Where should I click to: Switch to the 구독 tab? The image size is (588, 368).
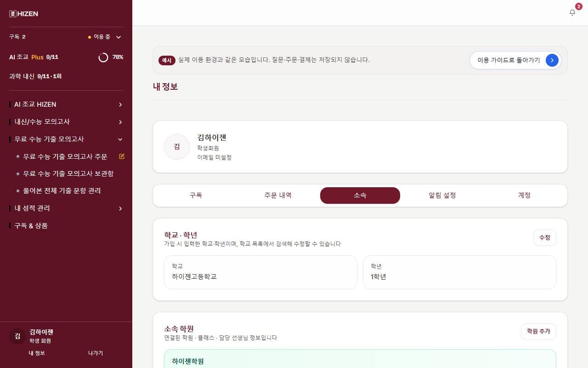196,195
